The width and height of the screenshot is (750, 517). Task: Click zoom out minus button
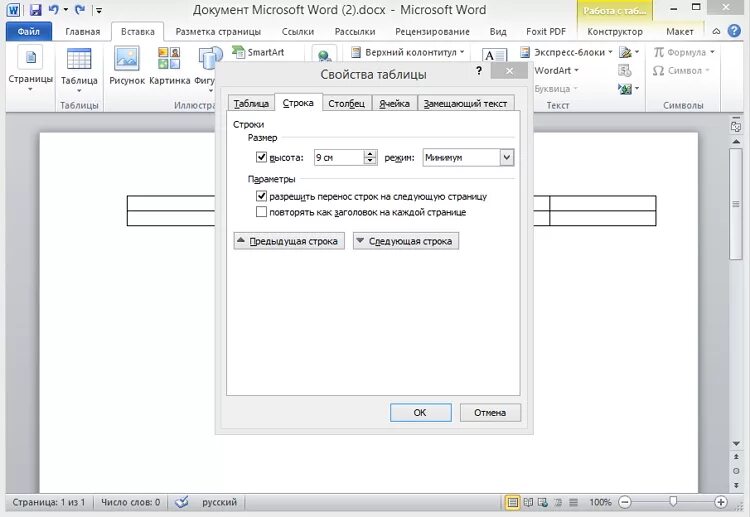pyautogui.click(x=624, y=502)
